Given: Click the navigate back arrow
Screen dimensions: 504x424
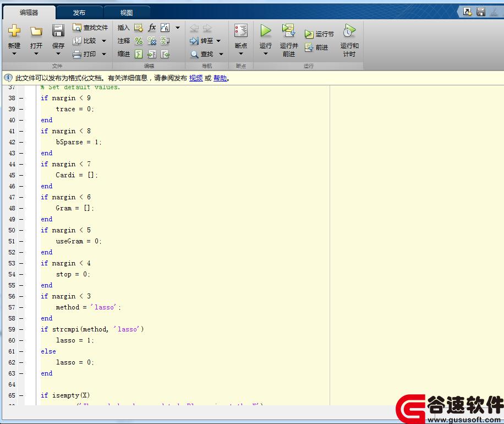Looking at the screenshot, I should 194,28.
